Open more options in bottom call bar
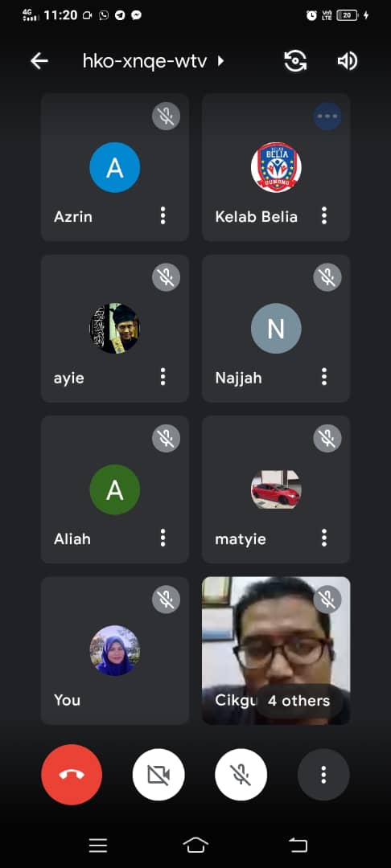Image resolution: width=391 pixels, height=868 pixels. pos(323,775)
